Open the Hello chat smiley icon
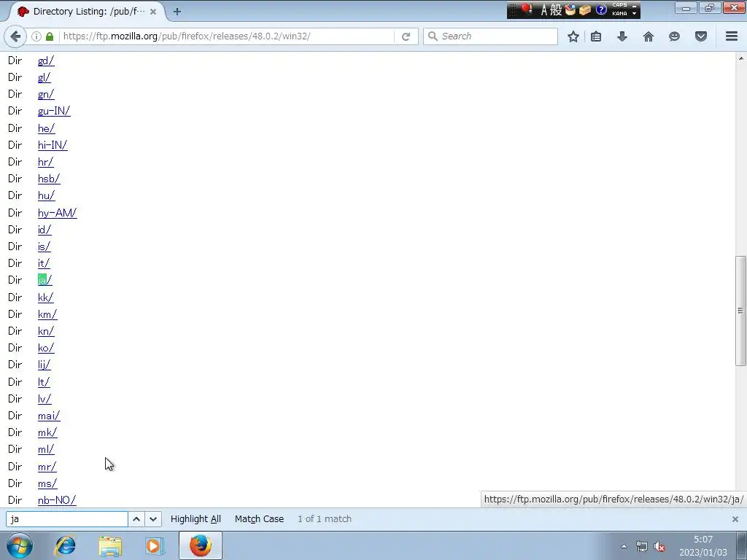Viewport: 747px width, 560px height. pos(674,36)
